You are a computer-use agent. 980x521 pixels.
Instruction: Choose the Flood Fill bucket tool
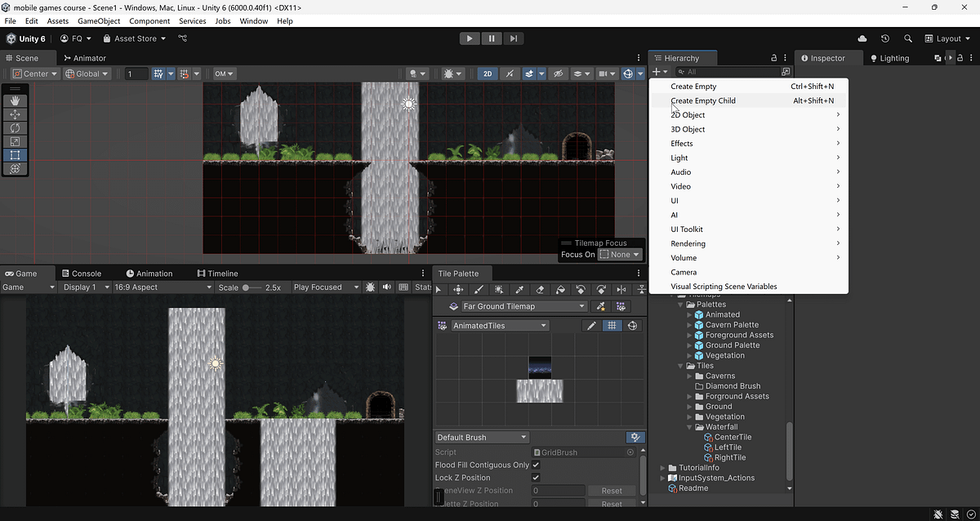[562, 289]
